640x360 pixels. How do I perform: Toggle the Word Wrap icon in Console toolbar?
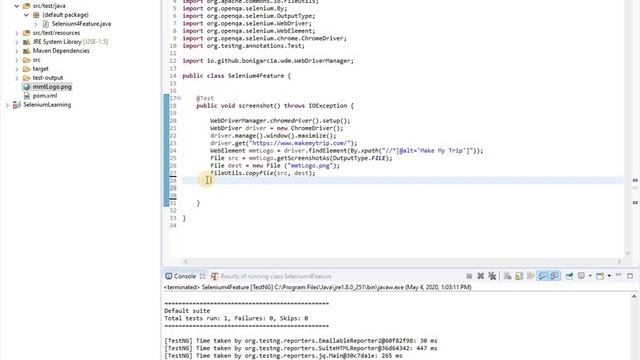[x=530, y=276]
